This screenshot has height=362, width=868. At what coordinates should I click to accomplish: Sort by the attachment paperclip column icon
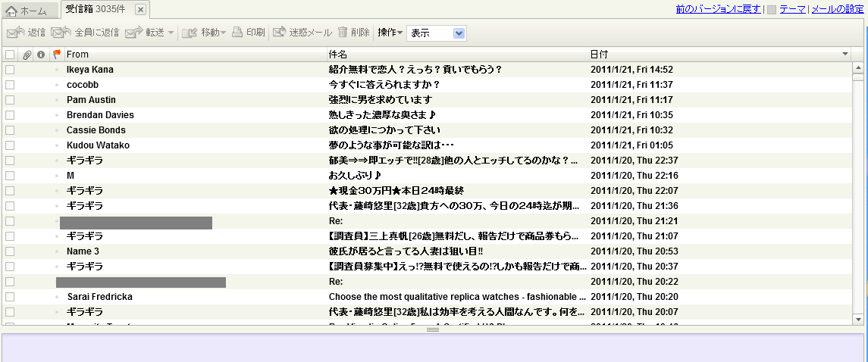[27, 55]
